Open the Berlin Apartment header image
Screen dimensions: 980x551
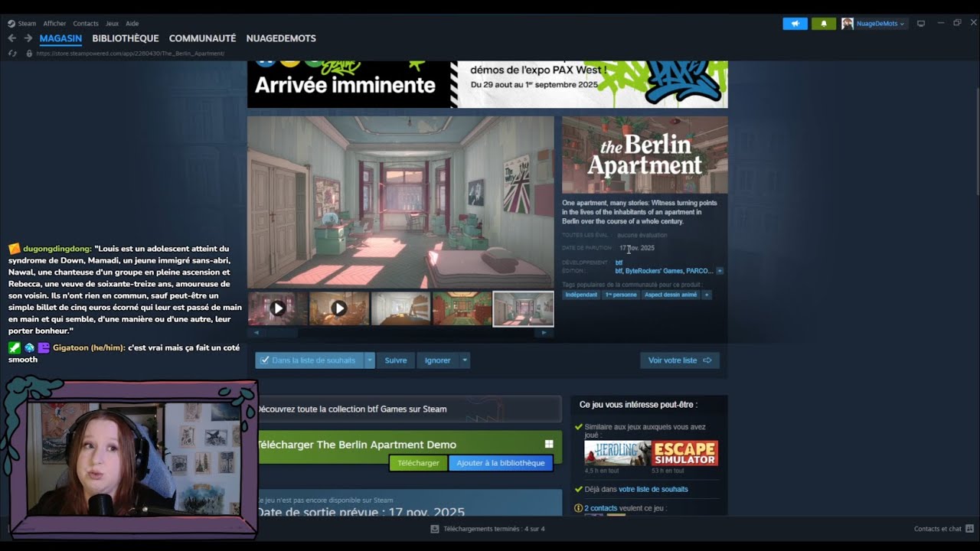pyautogui.click(x=645, y=155)
